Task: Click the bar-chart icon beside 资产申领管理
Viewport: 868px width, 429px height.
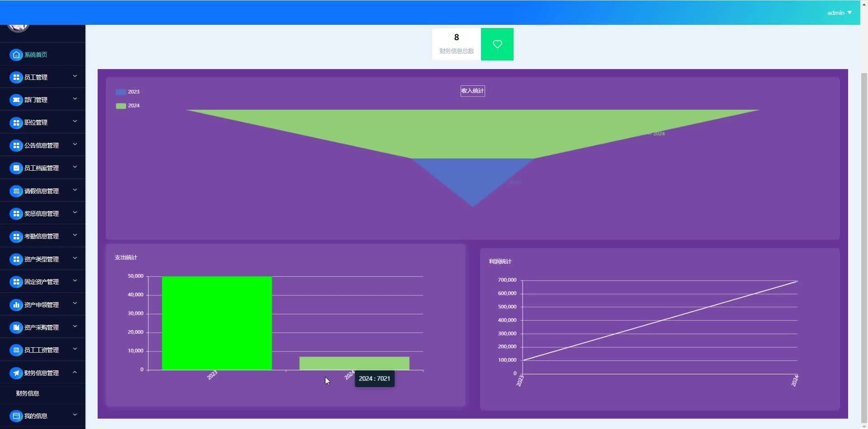Action: pyautogui.click(x=16, y=305)
